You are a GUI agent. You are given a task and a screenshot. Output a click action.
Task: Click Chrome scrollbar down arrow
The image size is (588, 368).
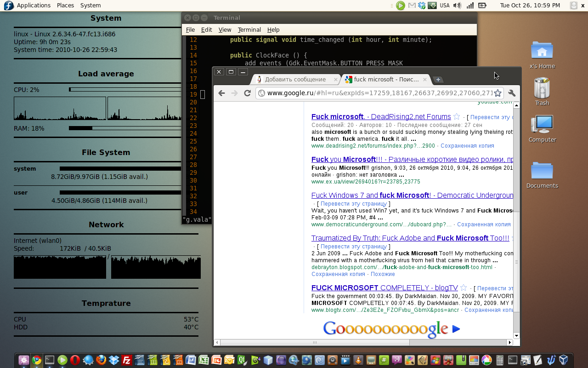[x=516, y=336]
